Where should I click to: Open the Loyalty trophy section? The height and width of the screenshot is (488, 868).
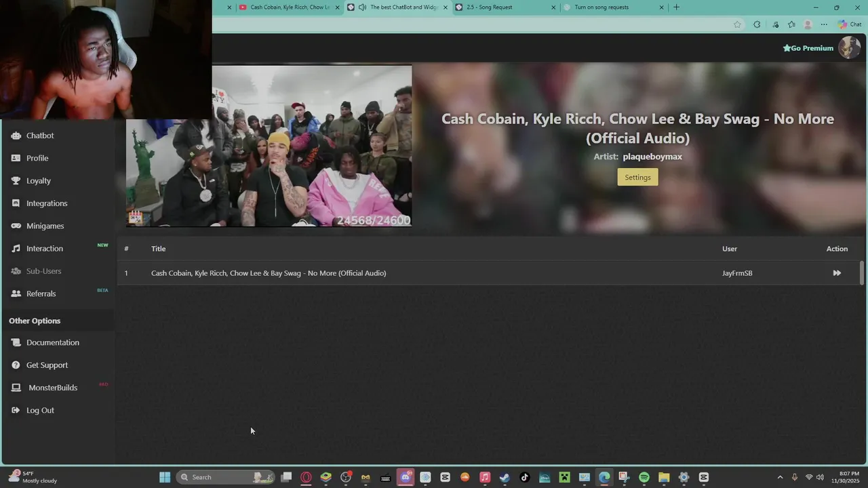pos(39,181)
